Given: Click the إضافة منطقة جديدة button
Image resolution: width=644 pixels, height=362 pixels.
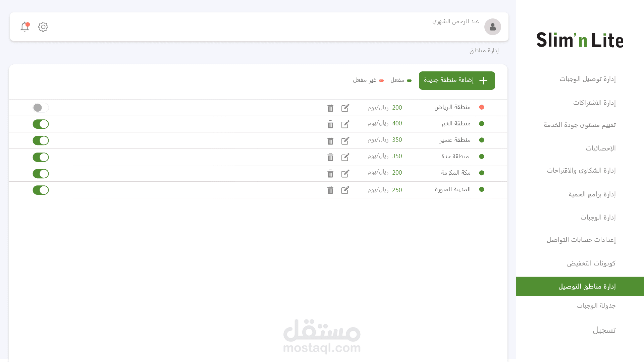Looking at the screenshot, I should (457, 80).
